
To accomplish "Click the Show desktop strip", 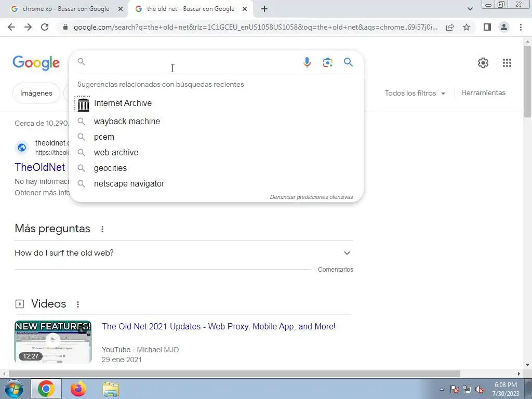I will (x=528, y=389).
